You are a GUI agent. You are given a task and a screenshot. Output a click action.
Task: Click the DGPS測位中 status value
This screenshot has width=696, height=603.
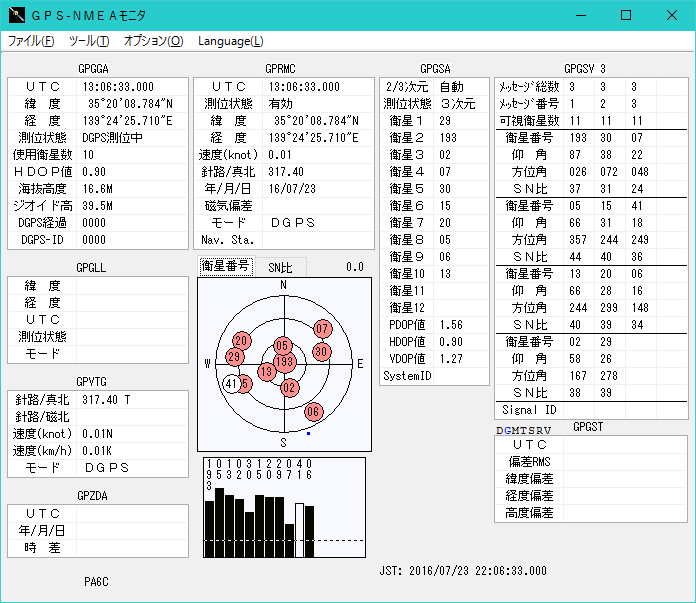point(112,138)
